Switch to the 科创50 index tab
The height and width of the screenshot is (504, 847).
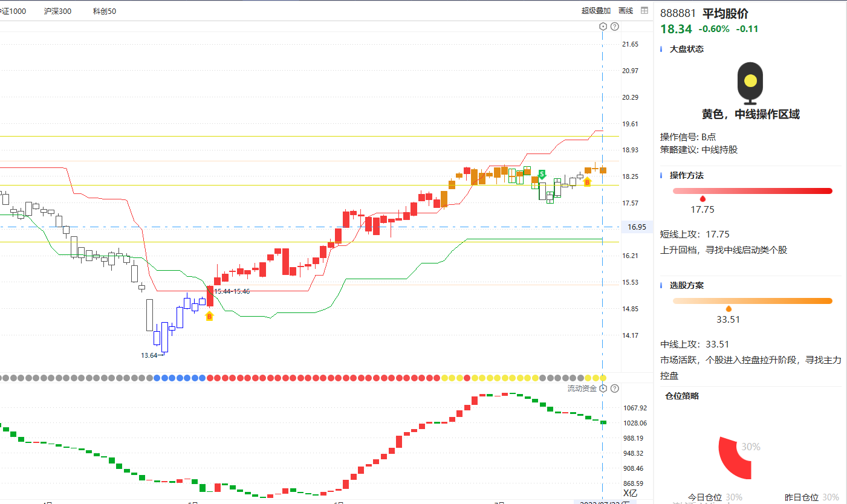105,11
